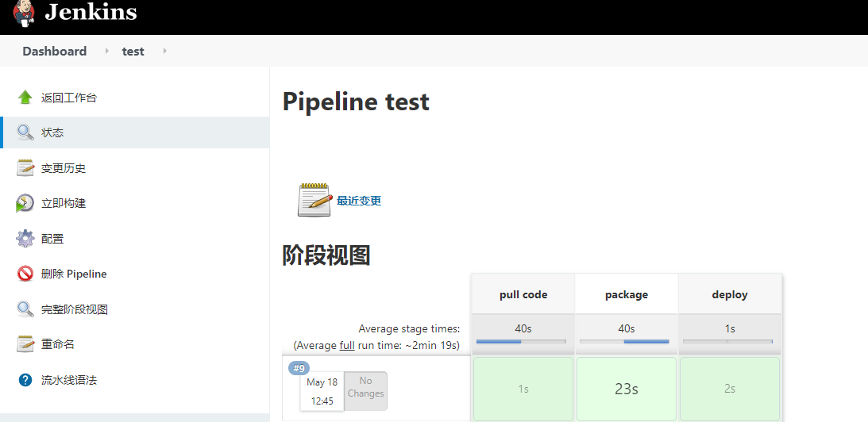The width and height of the screenshot is (868, 422).
Task: Click the blue question-mark 流水线语法 icon
Action: click(x=25, y=380)
